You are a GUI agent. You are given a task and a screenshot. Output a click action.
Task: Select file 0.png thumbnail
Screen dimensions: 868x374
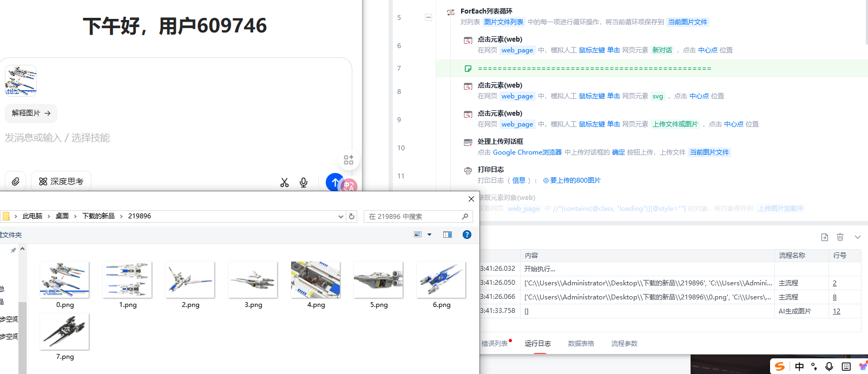(x=64, y=280)
